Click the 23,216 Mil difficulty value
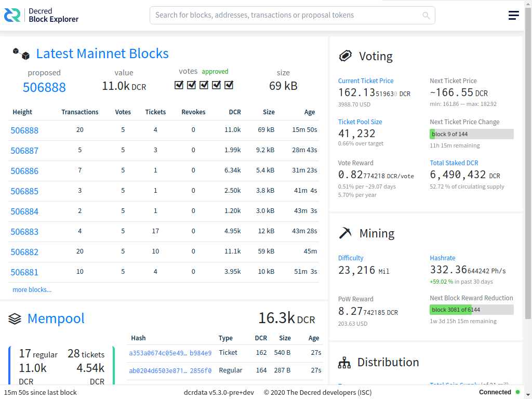The width and height of the screenshot is (532, 399). [364, 270]
